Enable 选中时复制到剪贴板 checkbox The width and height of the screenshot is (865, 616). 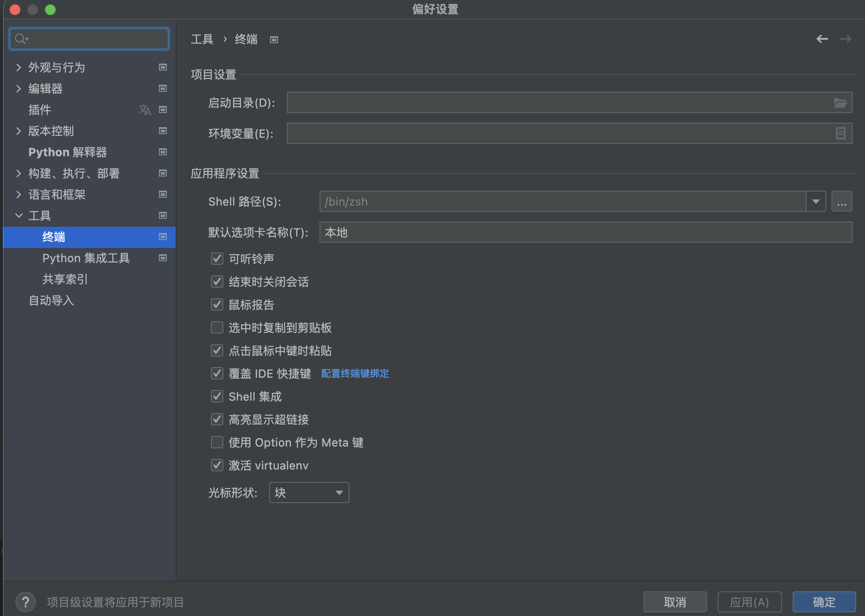(217, 327)
